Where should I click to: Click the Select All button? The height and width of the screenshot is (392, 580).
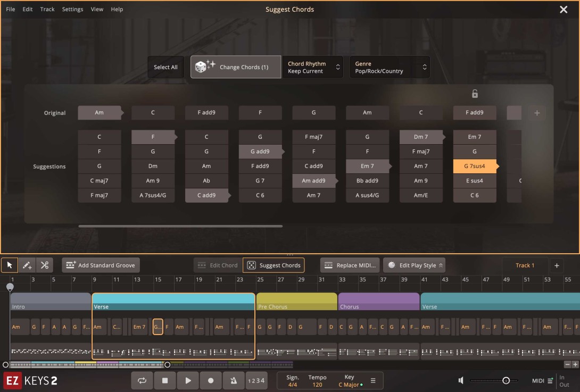pos(165,66)
